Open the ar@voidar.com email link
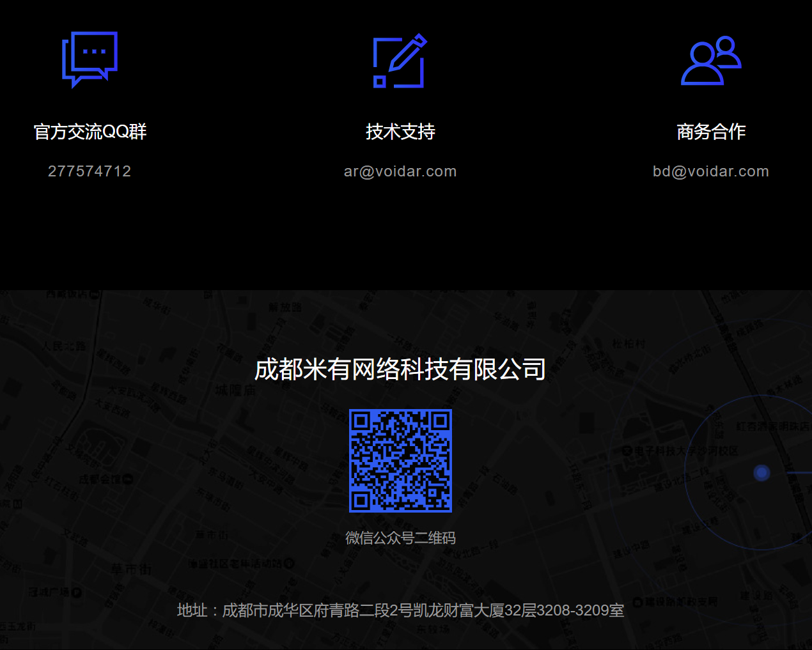This screenshot has width=812, height=650. point(400,171)
